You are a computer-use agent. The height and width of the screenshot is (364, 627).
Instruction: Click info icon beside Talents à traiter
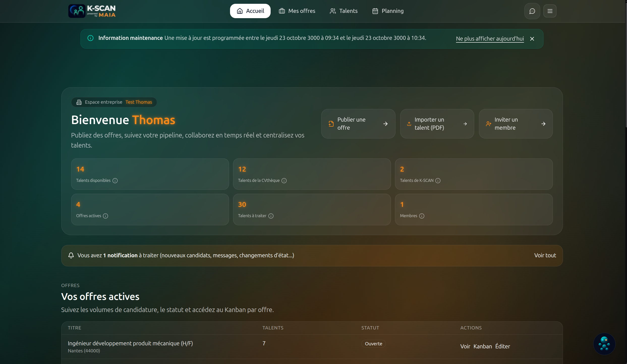click(x=271, y=216)
